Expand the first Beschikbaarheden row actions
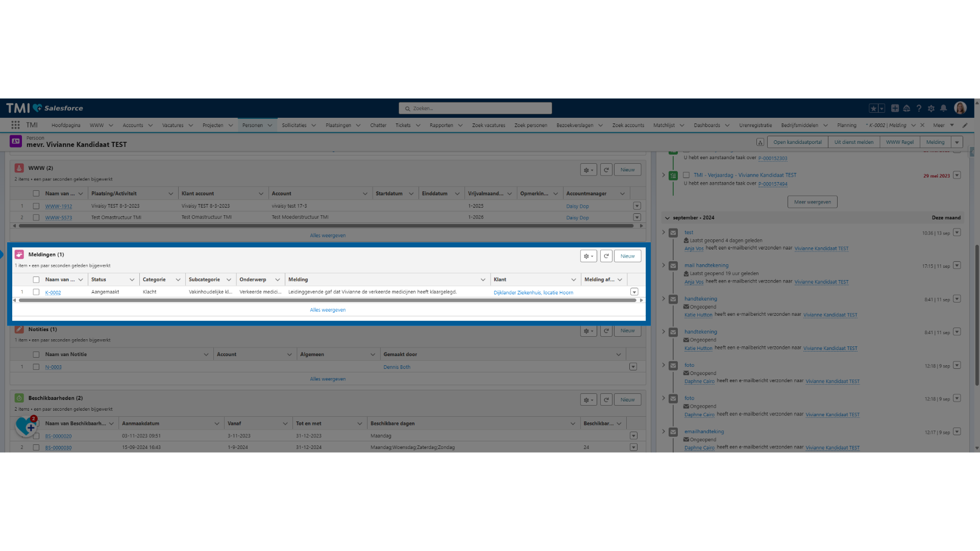 pyautogui.click(x=633, y=436)
